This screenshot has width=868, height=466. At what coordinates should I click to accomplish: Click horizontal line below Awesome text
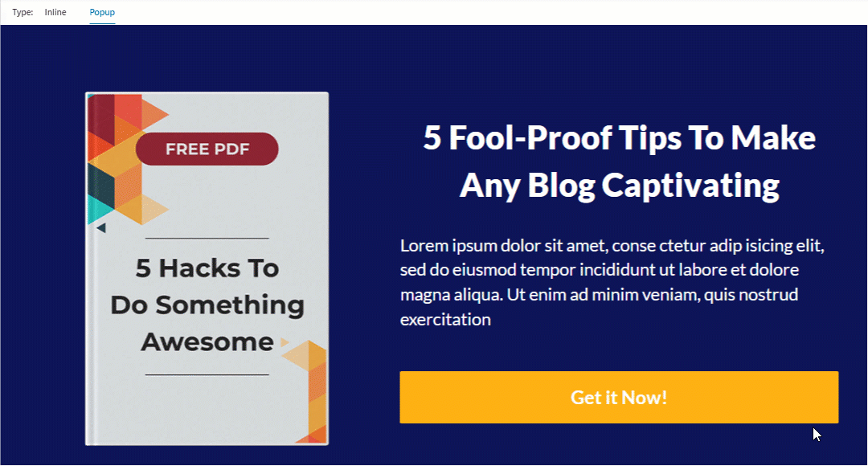pyautogui.click(x=207, y=374)
